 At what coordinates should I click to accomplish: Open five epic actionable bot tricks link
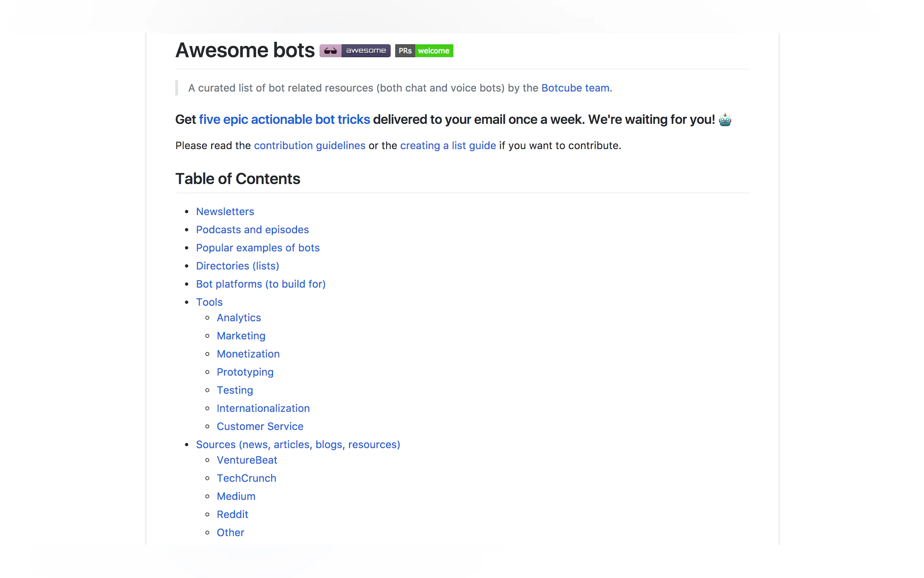(x=284, y=120)
